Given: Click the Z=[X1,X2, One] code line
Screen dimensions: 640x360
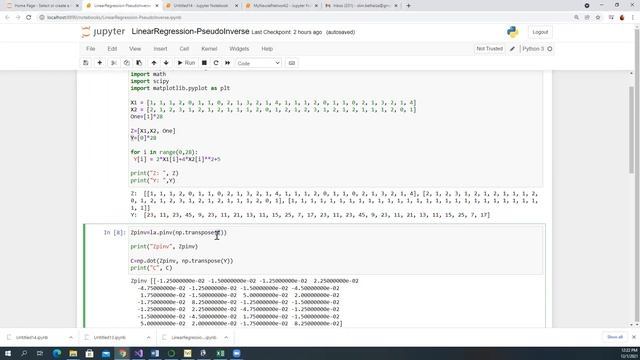Looking at the screenshot, I should point(153,131).
